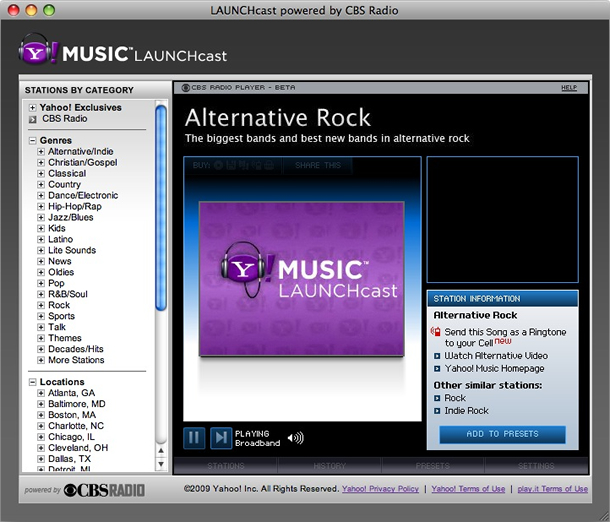Click the ringtone phone icon in the Buy bar
The width and height of the screenshot is (610, 522).
pyautogui.click(x=256, y=166)
